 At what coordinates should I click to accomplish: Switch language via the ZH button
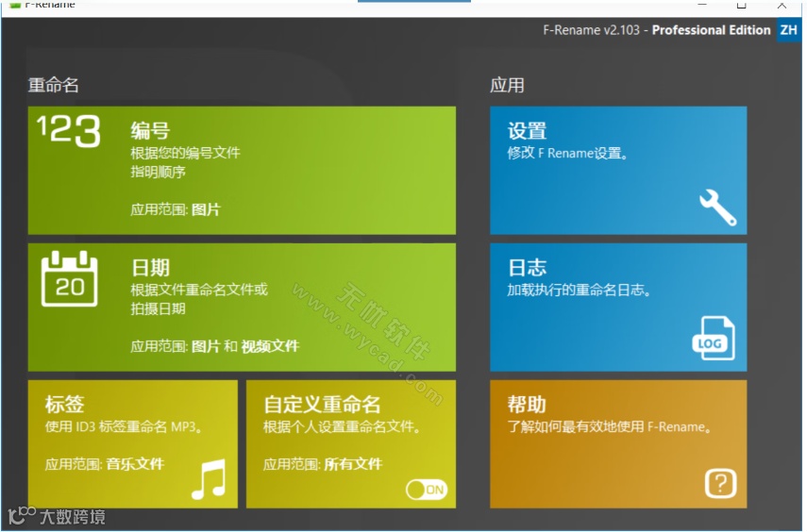pyautogui.click(x=788, y=30)
